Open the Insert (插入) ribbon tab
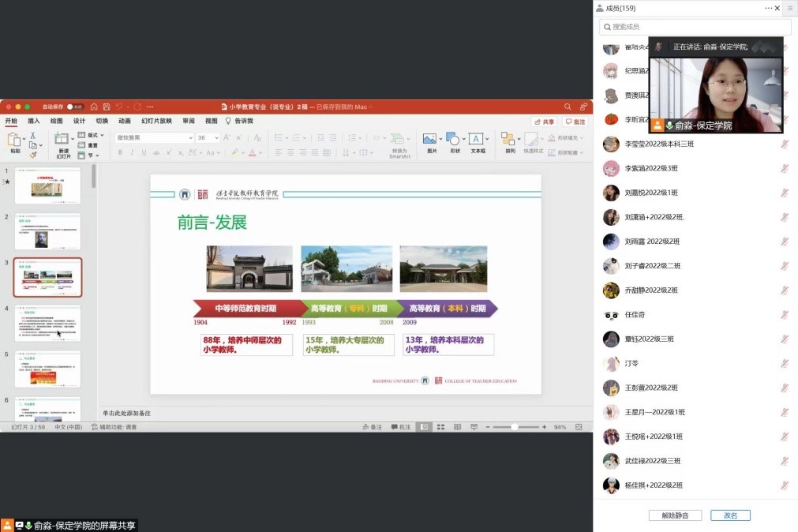798x532 pixels. click(34, 122)
